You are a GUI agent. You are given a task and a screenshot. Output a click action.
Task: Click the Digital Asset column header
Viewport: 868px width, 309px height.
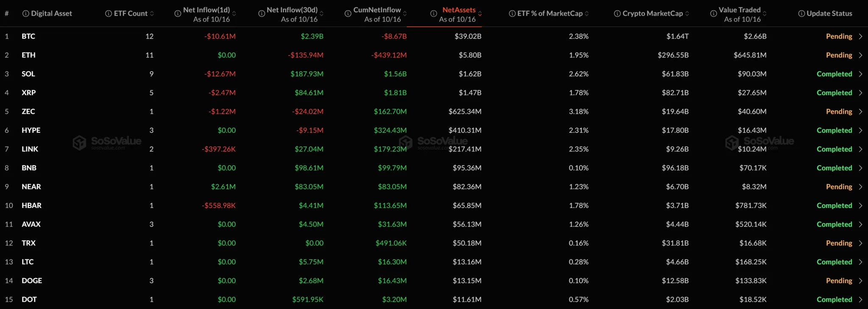pyautogui.click(x=51, y=14)
